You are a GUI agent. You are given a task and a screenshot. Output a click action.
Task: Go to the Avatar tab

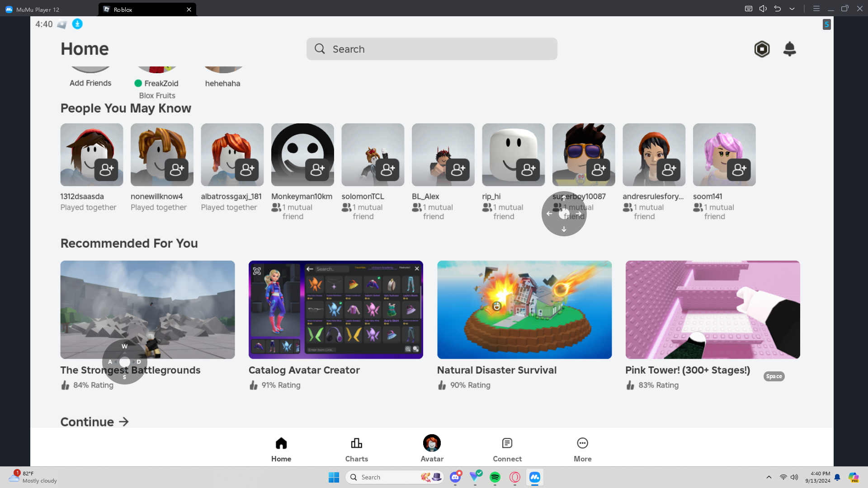[x=432, y=449]
